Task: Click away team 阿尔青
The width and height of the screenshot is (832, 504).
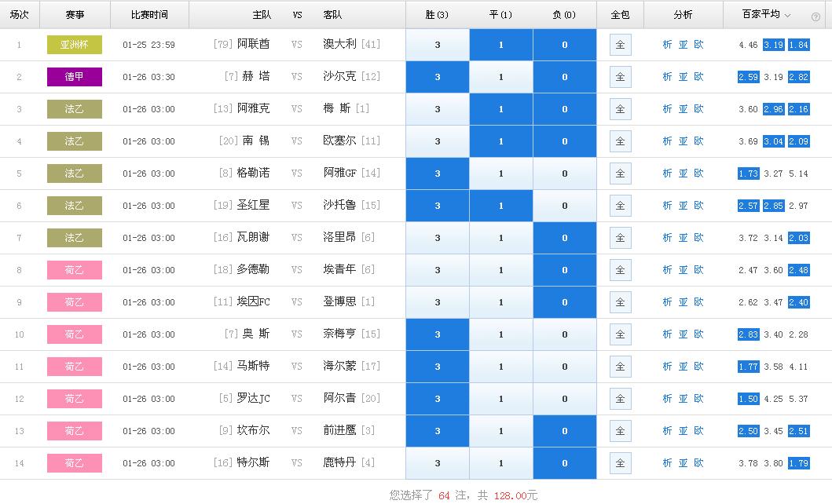Action: point(339,399)
